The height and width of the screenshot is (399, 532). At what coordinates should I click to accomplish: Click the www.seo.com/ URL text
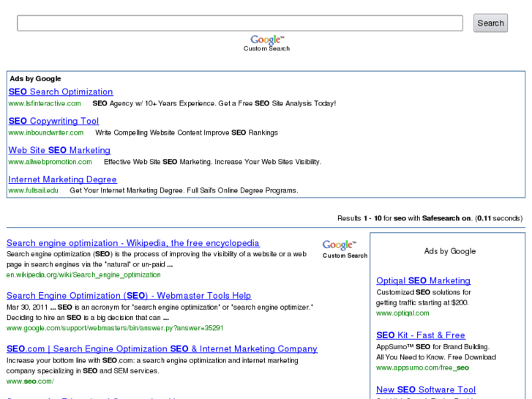(x=30, y=381)
